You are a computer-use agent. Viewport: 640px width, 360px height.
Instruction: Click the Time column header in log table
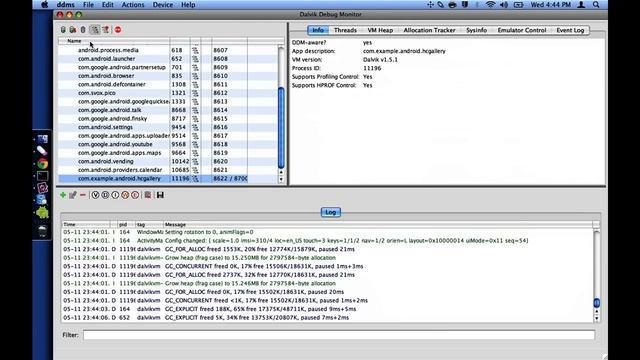point(86,224)
